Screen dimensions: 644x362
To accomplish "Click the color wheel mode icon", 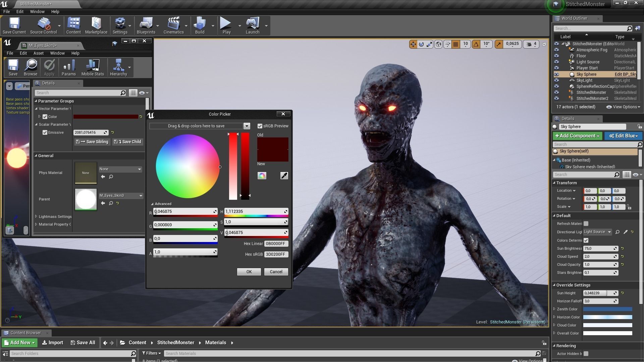I will [262, 176].
